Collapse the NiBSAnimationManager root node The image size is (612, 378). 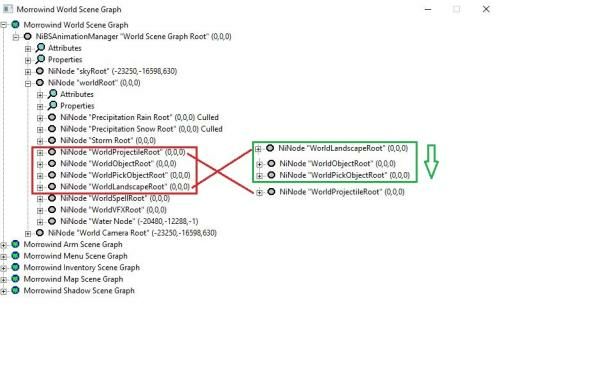point(16,37)
